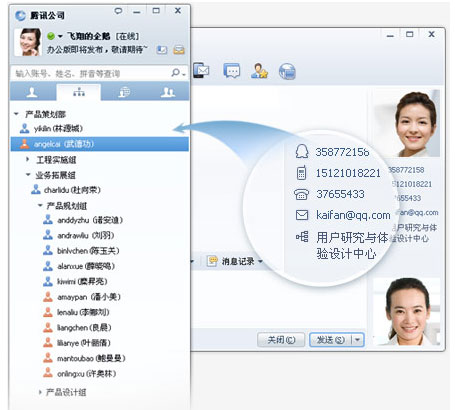Click the 关闭(C) button in chat window
The width and height of the screenshot is (455, 410).
tap(281, 340)
